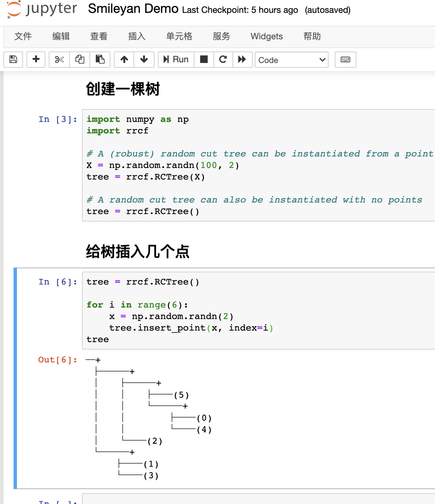
Task: Open the 文件 menu
Action: 23,36
